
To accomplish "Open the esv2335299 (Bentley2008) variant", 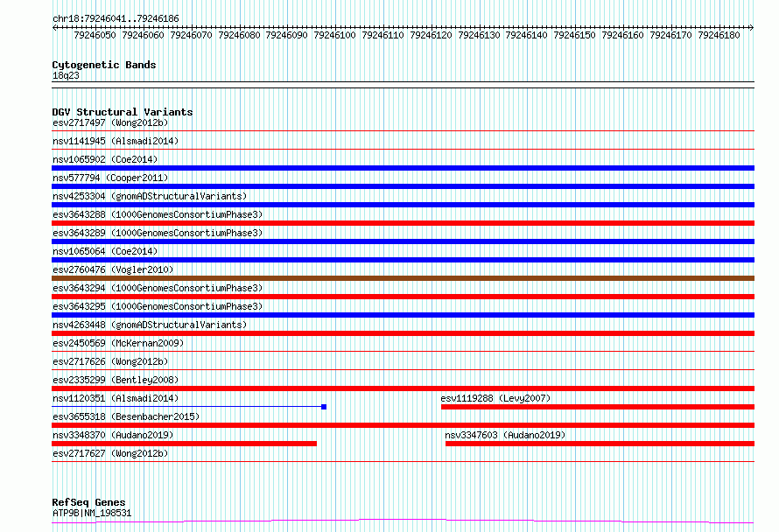I will [116, 380].
